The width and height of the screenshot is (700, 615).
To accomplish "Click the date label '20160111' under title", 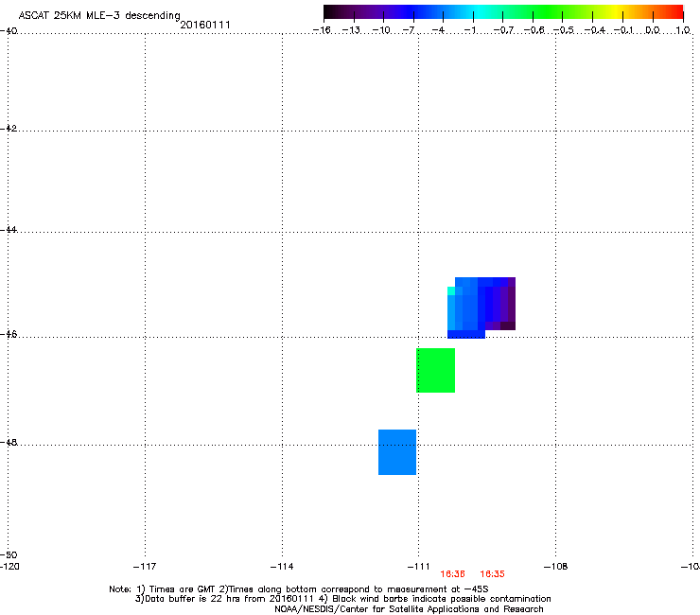I will point(205,25).
